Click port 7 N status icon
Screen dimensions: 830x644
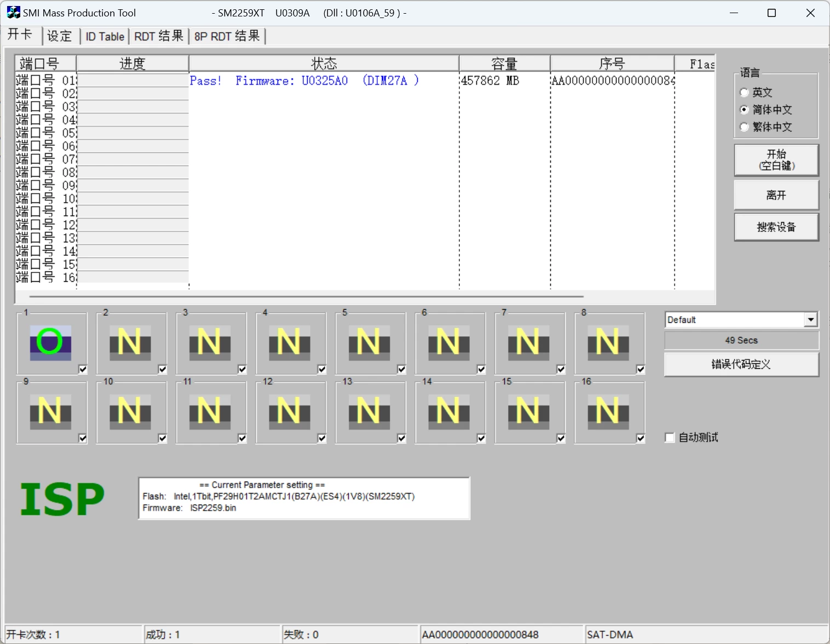coord(528,343)
